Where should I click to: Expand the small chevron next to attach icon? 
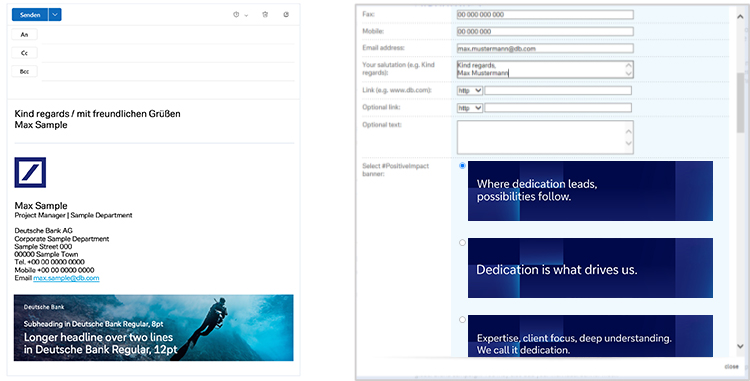pyautogui.click(x=246, y=15)
